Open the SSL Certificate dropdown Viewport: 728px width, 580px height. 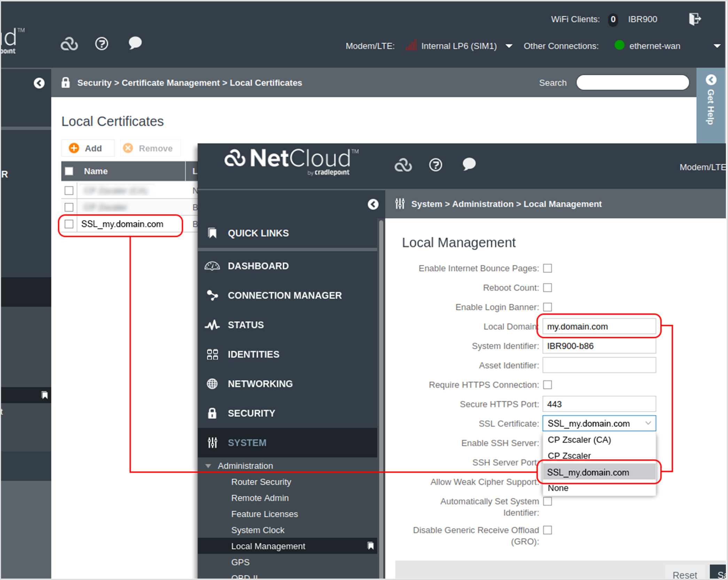pos(599,423)
